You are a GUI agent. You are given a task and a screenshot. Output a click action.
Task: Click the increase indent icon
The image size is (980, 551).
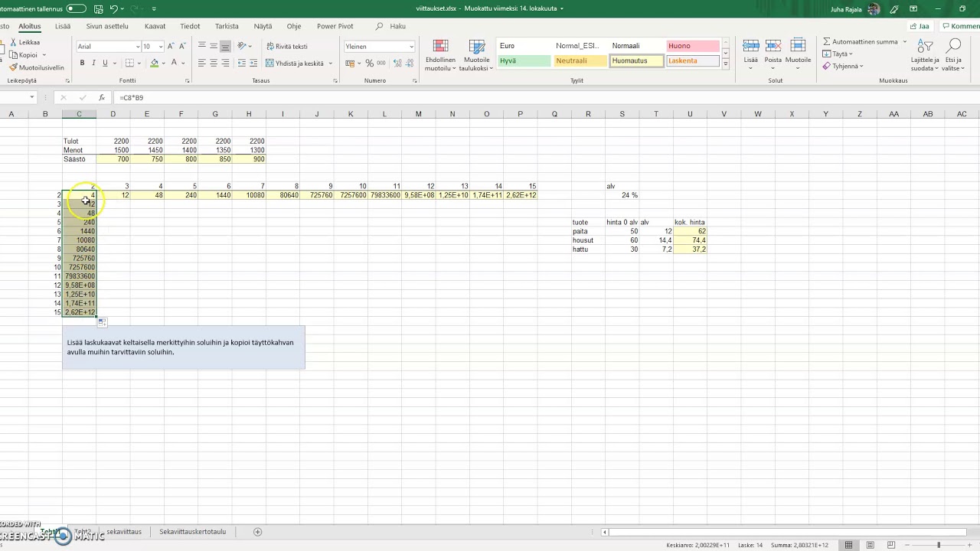(x=253, y=63)
